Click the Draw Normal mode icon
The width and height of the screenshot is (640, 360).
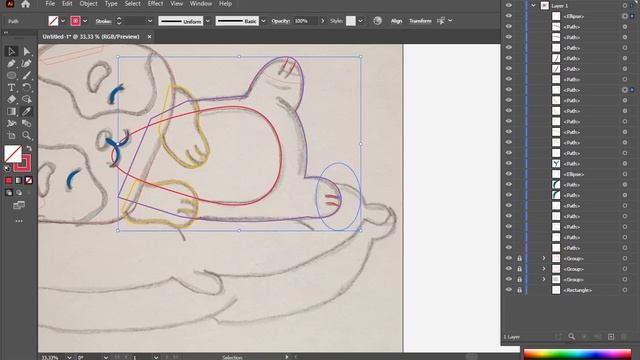click(x=9, y=192)
